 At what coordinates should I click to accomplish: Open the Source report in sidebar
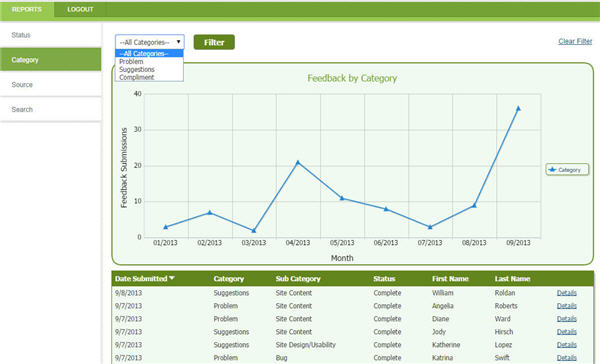point(51,85)
